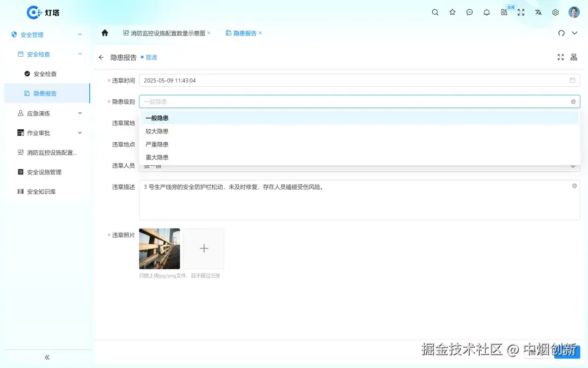Viewport: 588px width, 368px height.
Task: Open the global search magnifier icon
Action: coord(435,12)
